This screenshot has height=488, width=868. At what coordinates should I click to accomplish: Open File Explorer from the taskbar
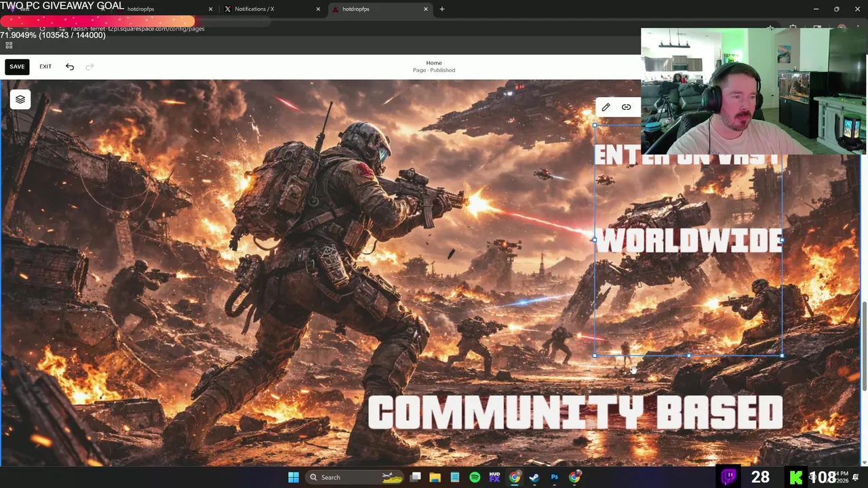coord(435,477)
